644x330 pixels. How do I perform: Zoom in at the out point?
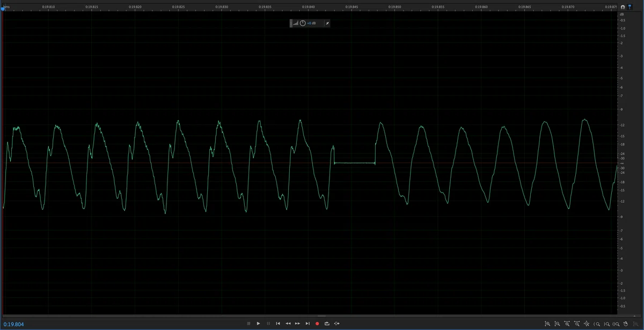606,324
